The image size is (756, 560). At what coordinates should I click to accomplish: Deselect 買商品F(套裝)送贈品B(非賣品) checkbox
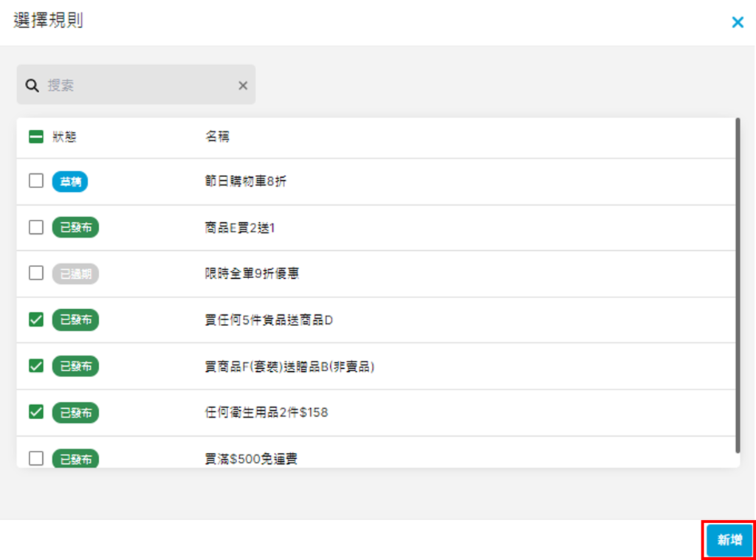pos(35,365)
